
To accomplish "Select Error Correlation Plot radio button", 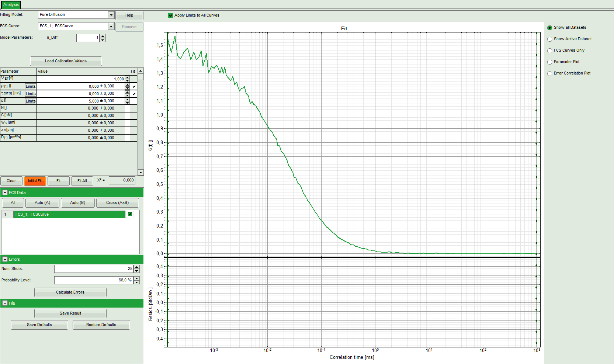I will point(549,73).
